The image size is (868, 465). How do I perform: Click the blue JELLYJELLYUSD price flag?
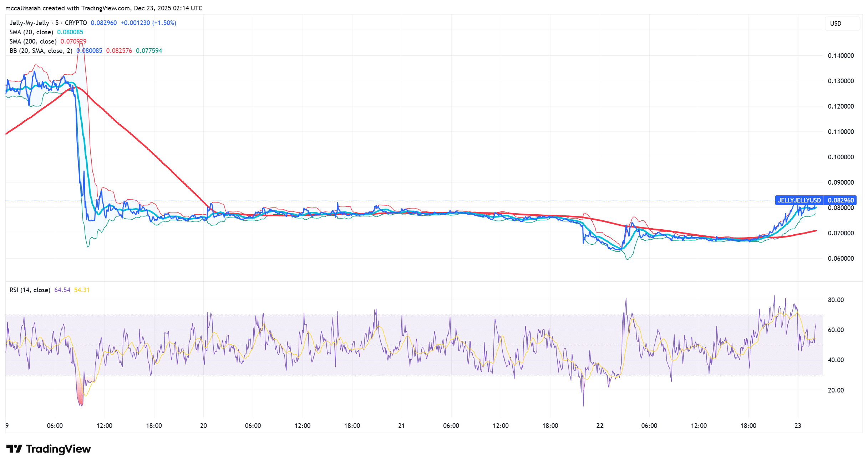[799, 200]
